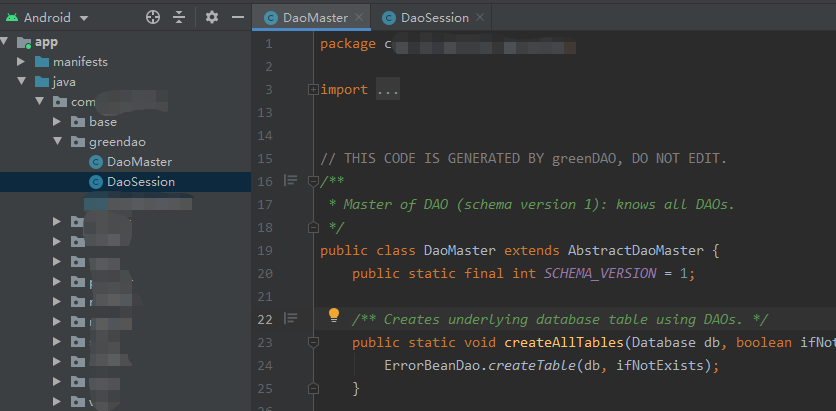The width and height of the screenshot is (836, 411).
Task: Click the doc render gutter icon on line 16
Action: 290,181
